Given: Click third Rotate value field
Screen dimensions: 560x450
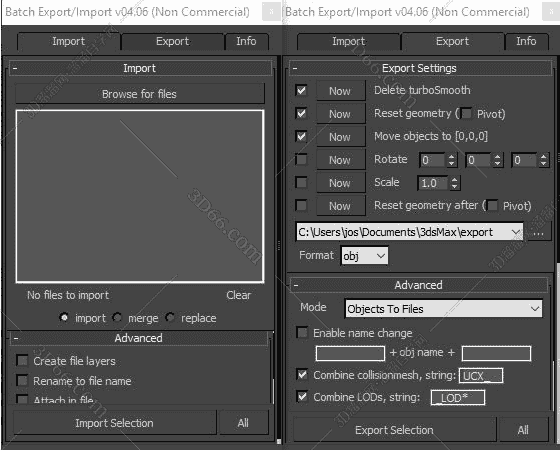Looking at the screenshot, I should [525, 160].
